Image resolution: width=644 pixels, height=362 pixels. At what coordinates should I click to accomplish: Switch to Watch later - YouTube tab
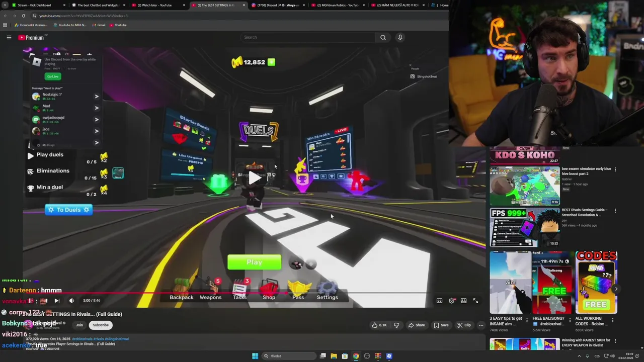click(x=157, y=5)
